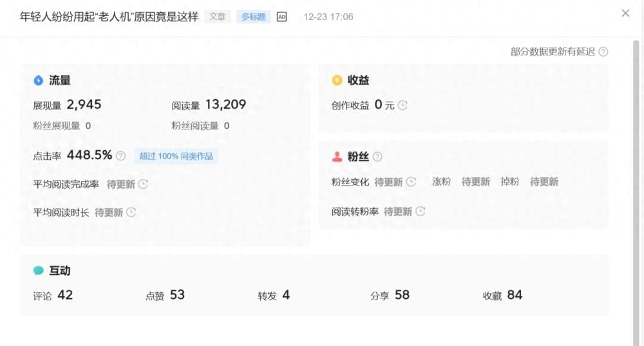Click 收藏 count 84
The width and height of the screenshot is (644, 346).
[x=515, y=295]
